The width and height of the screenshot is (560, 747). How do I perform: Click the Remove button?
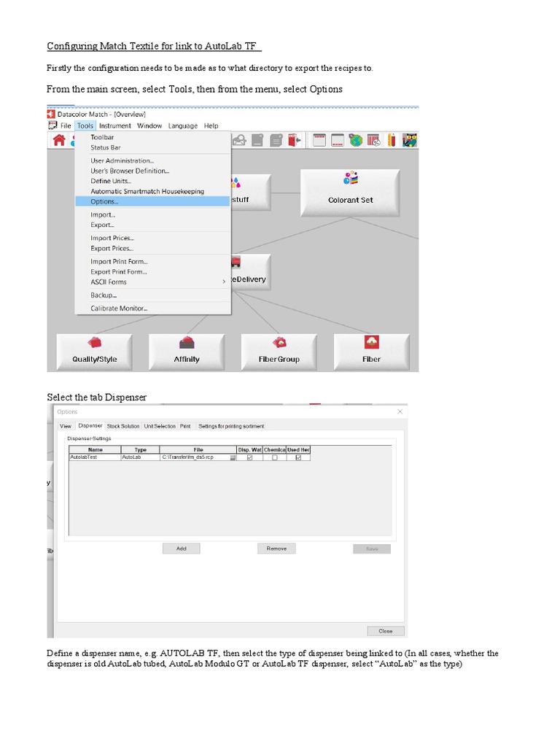pyautogui.click(x=276, y=549)
